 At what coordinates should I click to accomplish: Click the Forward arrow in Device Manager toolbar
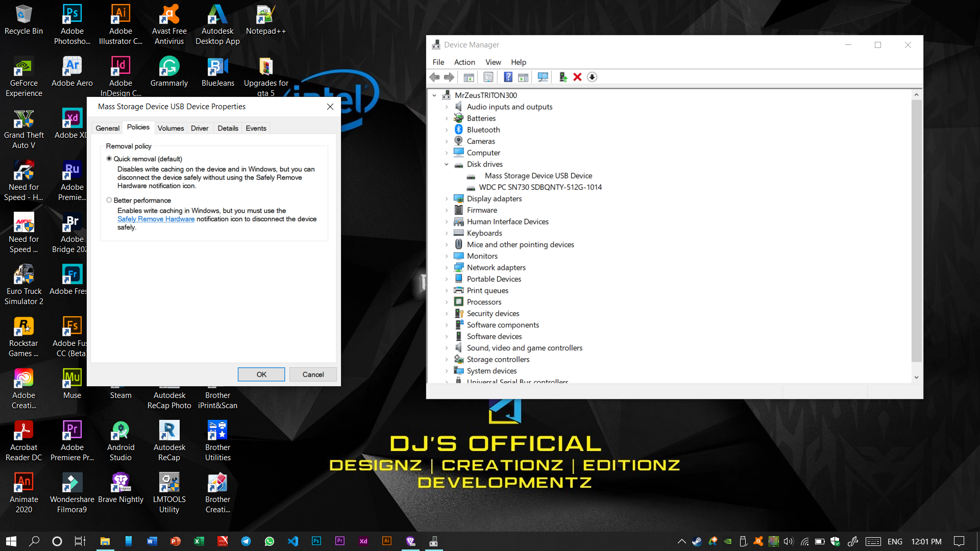point(449,77)
